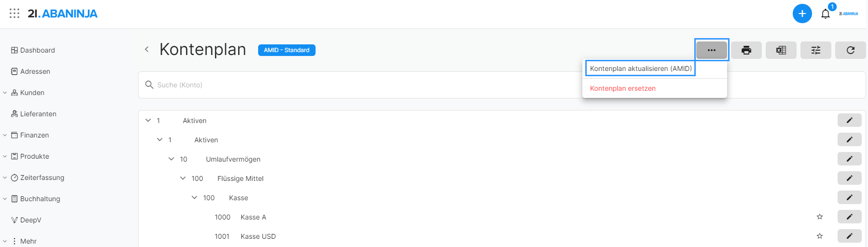Mark Kasse A as favorite star
Viewport: 868px width, 247px height.
pyautogui.click(x=819, y=217)
